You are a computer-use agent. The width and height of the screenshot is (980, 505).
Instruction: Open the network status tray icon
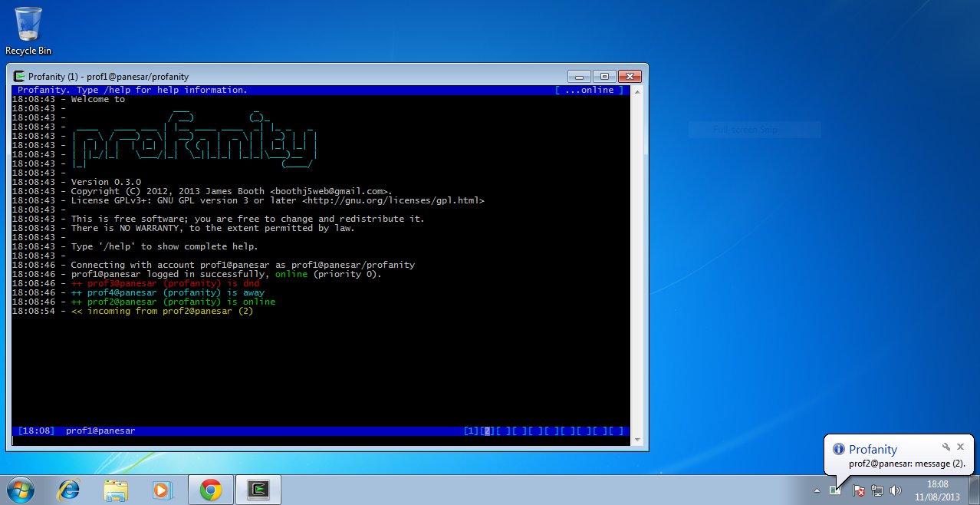coord(876,490)
